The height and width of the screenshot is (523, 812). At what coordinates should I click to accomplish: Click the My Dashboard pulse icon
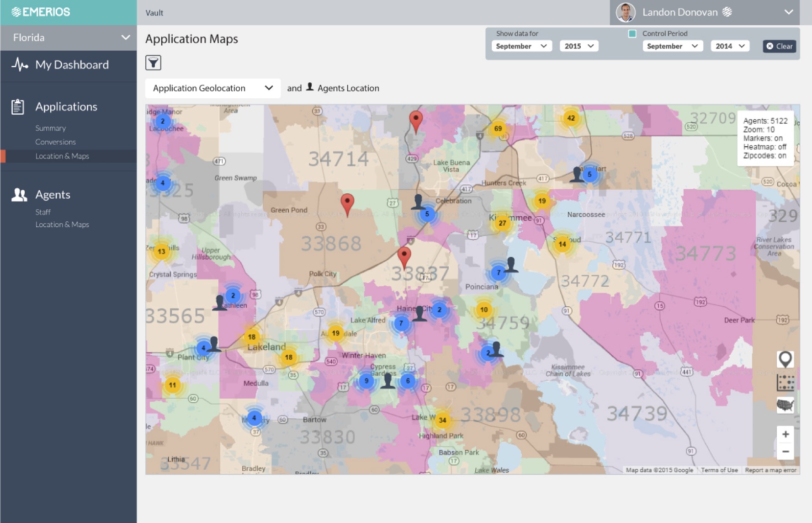[20, 64]
